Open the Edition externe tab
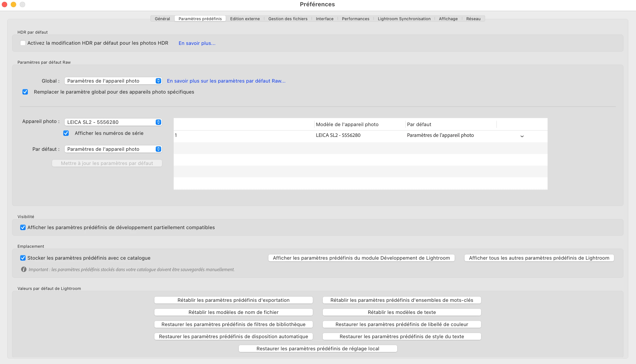636x364 pixels. tap(245, 19)
